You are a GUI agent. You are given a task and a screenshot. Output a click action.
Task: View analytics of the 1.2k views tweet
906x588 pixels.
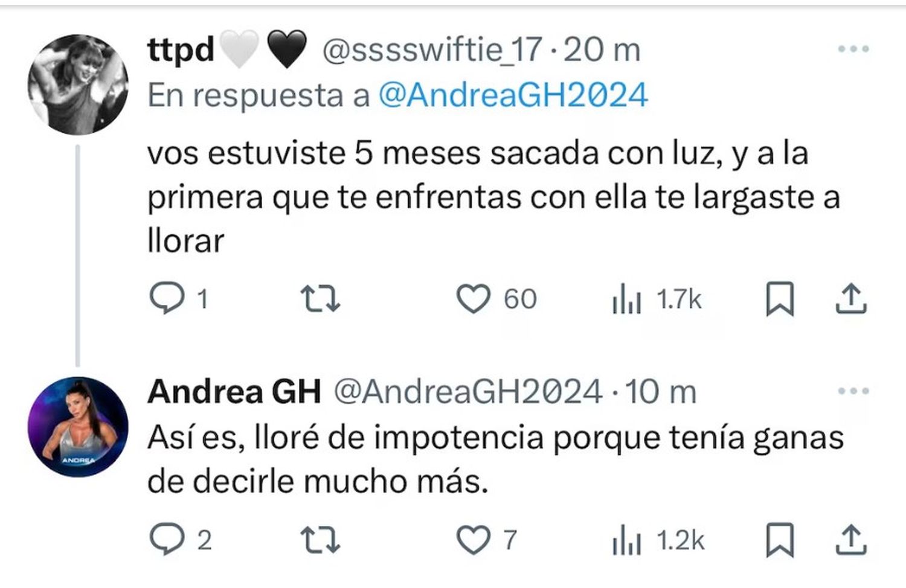(x=658, y=540)
